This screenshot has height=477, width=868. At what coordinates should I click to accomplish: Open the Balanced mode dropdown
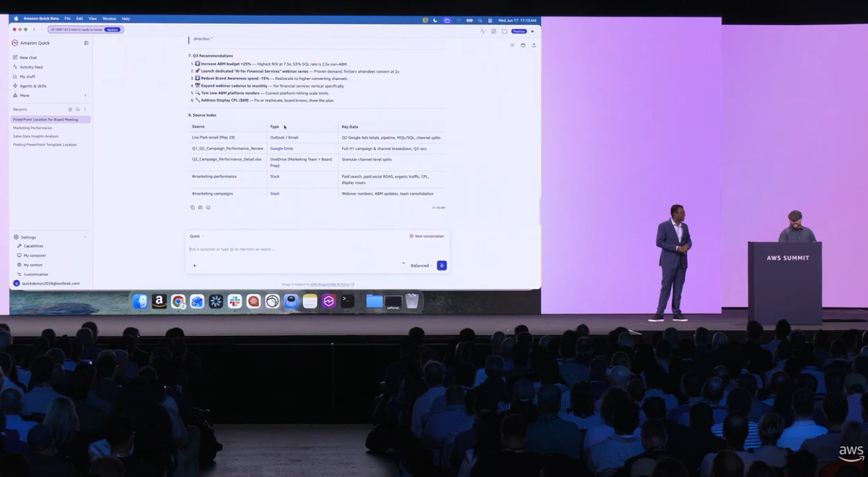(421, 266)
